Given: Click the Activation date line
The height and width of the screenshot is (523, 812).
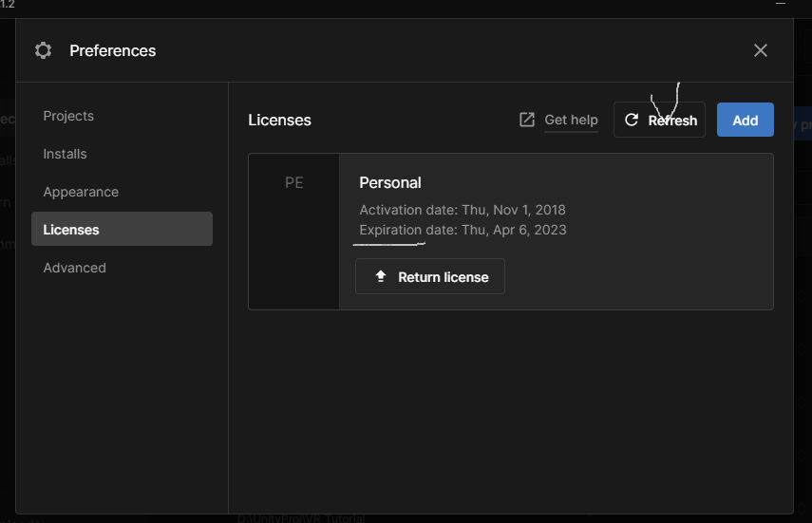Looking at the screenshot, I should [463, 210].
